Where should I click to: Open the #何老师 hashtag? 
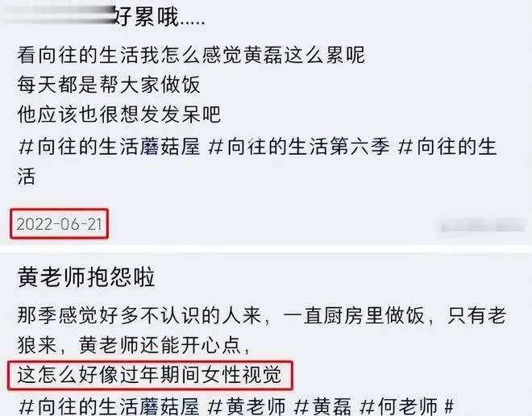[x=399, y=406]
